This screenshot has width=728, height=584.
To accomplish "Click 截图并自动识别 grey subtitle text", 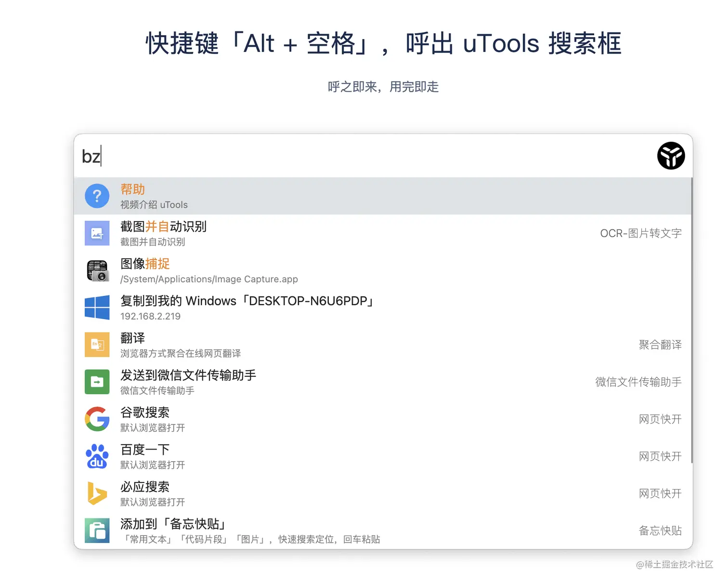I will click(153, 242).
